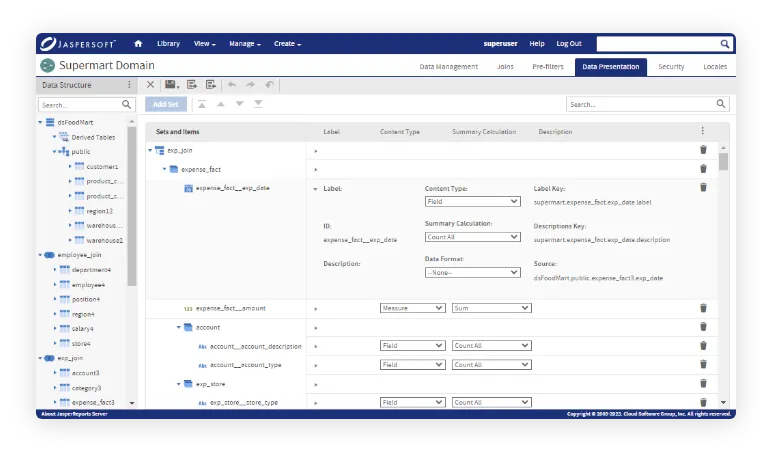Viewport: 772px width, 458px height.
Task: Click the cancel X toolbar icon
Action: (x=150, y=85)
